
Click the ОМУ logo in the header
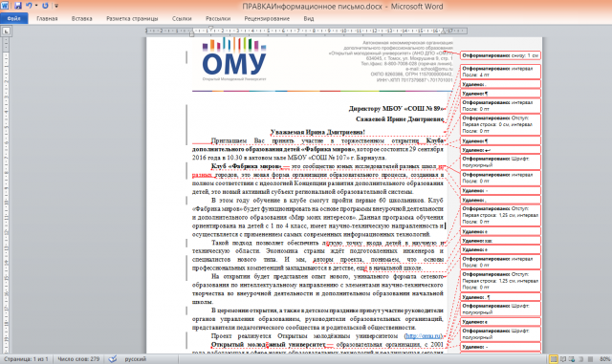pos(234,59)
